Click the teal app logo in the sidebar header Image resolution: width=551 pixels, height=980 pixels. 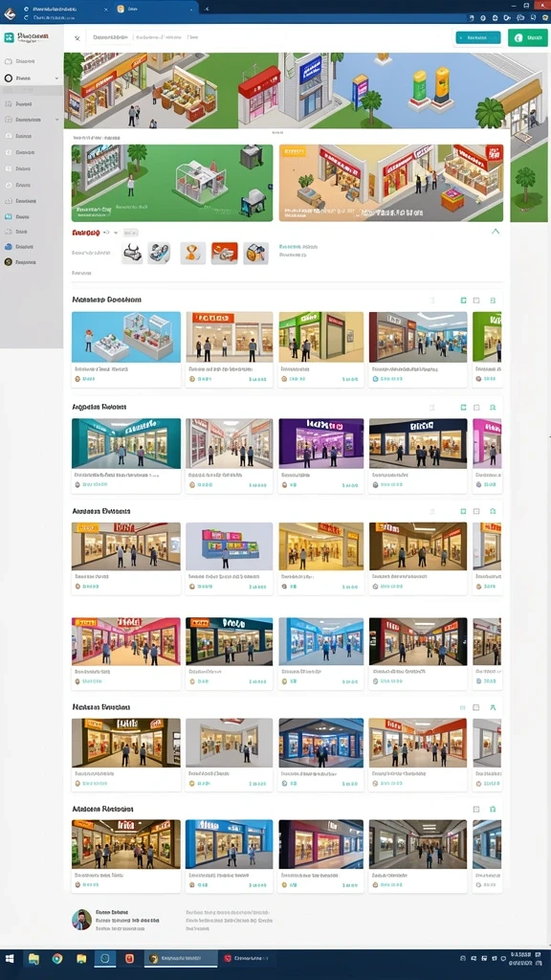coord(9,37)
